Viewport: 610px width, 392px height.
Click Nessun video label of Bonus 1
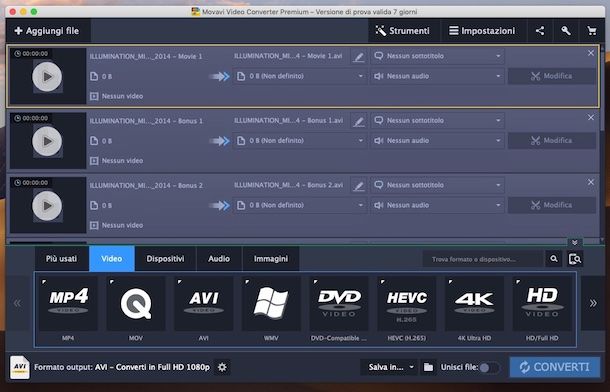122,161
